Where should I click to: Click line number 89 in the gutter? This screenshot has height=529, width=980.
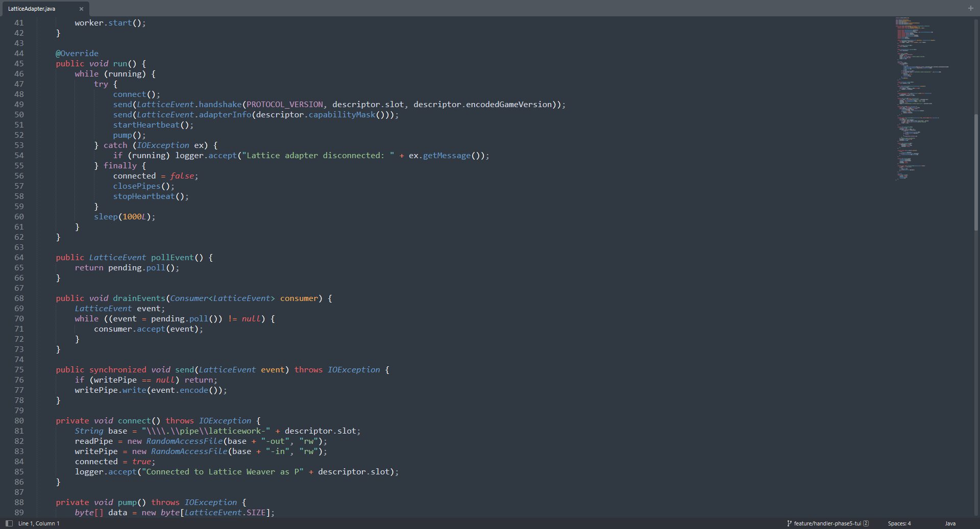19,513
